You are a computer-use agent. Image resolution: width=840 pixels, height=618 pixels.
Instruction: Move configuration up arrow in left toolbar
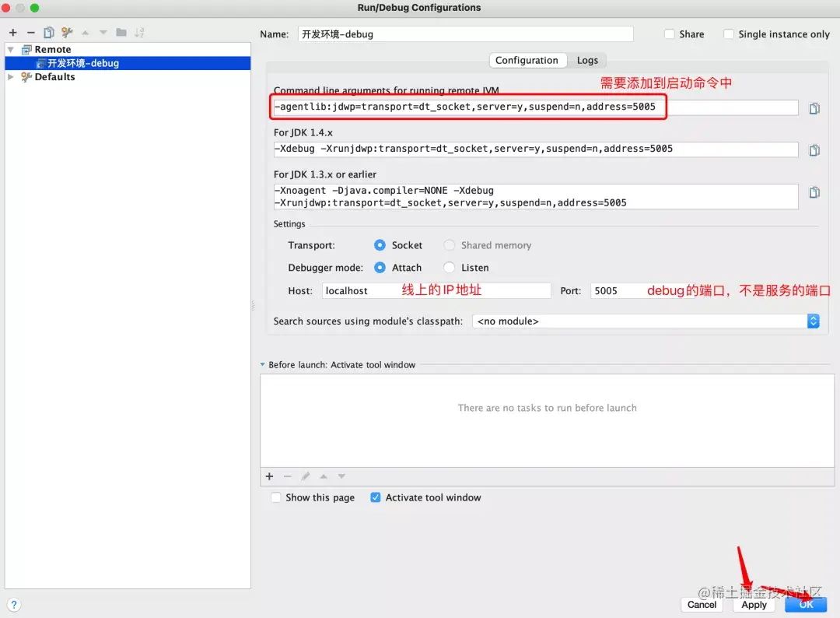click(86, 33)
